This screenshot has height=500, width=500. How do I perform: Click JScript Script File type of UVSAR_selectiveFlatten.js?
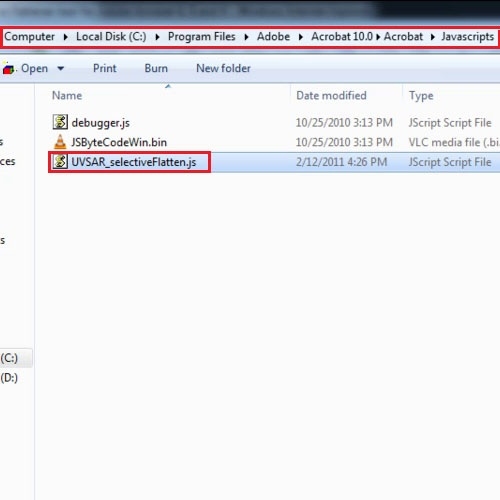[x=450, y=162]
